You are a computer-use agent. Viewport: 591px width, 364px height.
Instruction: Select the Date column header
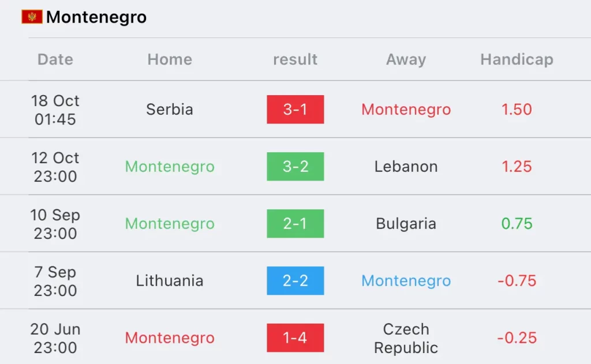tap(55, 59)
